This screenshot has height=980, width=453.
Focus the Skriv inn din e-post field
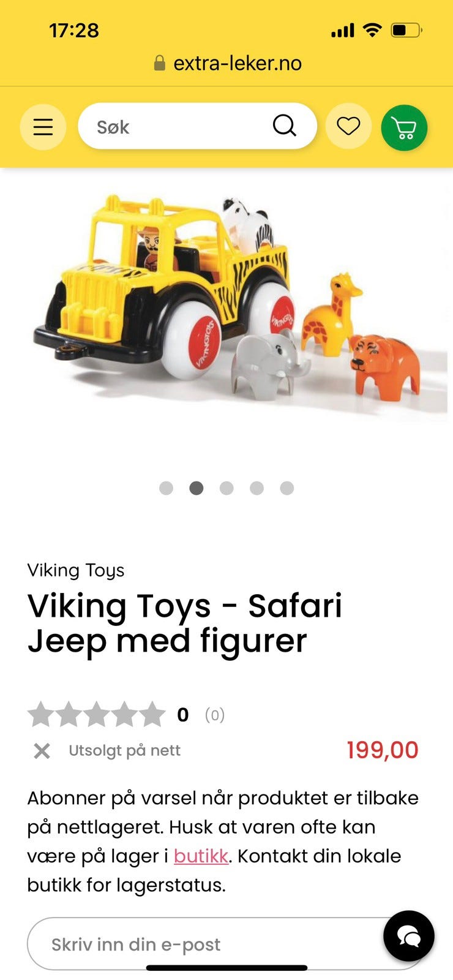pyautogui.click(x=225, y=944)
